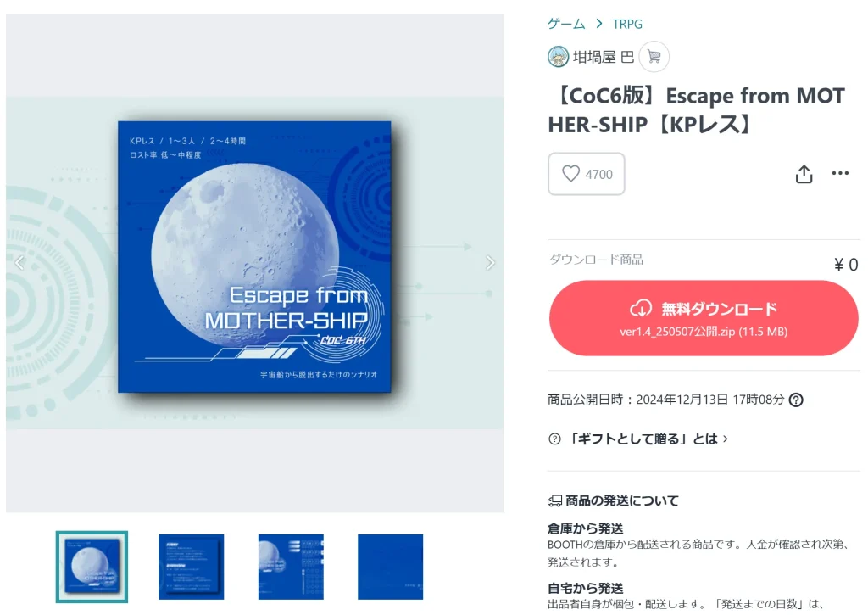Expand the「ギフトとして贈る」とは link

point(648,439)
